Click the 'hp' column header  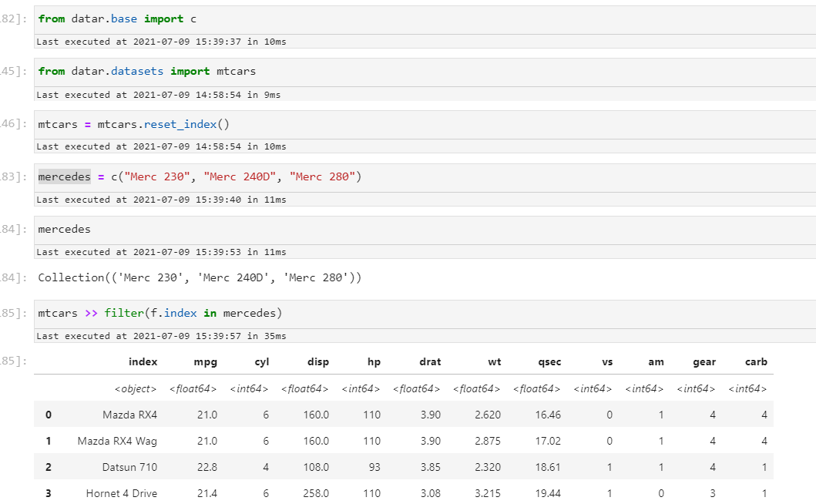pos(374,362)
